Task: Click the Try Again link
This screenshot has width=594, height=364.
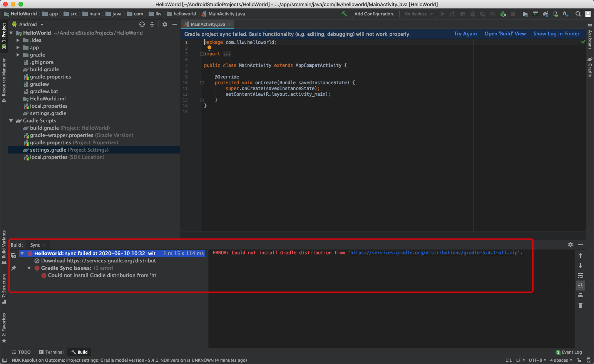Action: tap(465, 34)
